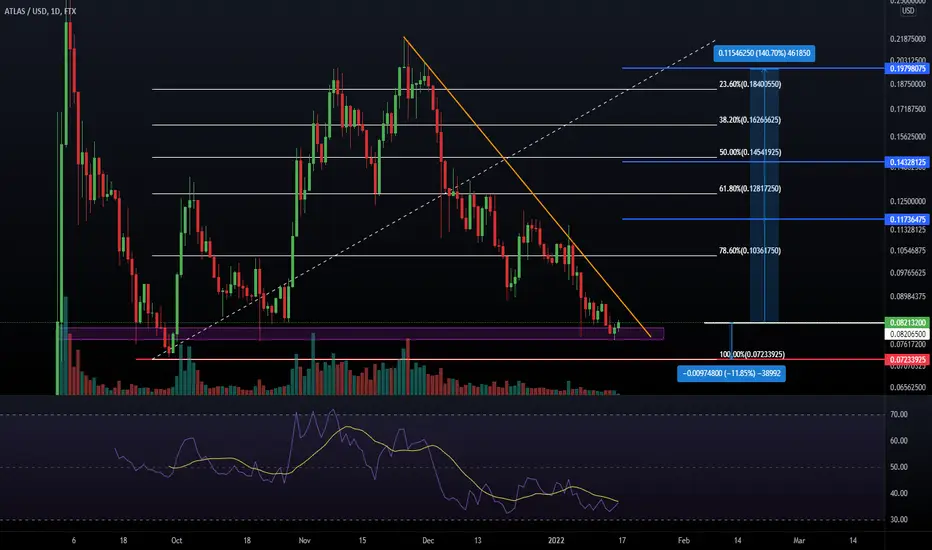932x550 pixels.
Task: Click the −0.00974800 (−11.85%) −38992 measure label
Action: pos(731,373)
